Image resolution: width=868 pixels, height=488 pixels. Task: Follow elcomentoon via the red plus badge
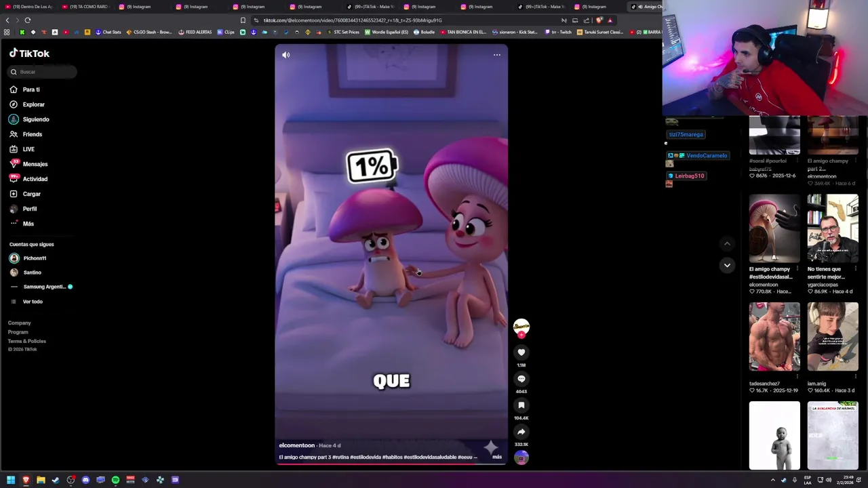pos(521,335)
